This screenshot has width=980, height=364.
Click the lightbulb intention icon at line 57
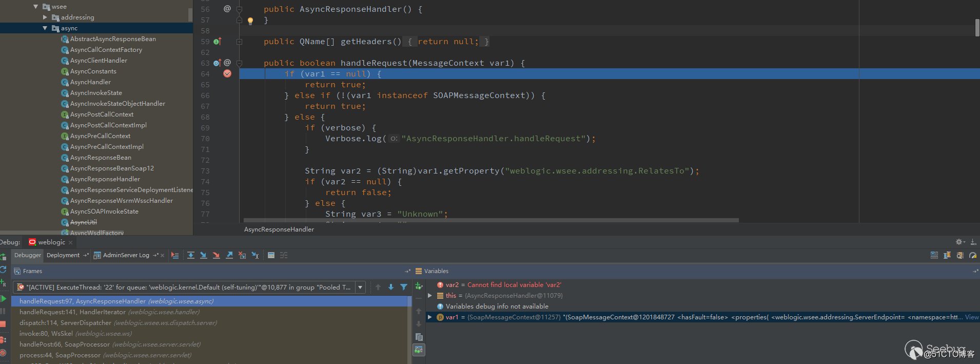(250, 21)
